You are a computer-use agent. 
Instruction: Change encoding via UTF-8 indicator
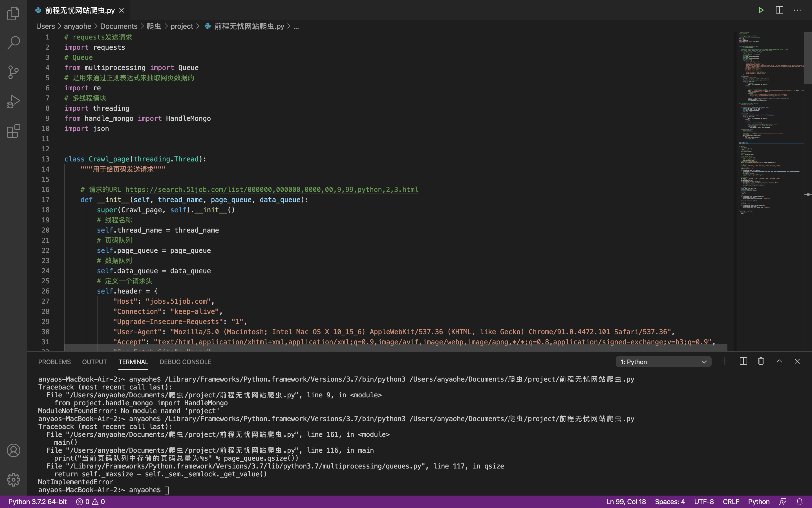tap(704, 502)
